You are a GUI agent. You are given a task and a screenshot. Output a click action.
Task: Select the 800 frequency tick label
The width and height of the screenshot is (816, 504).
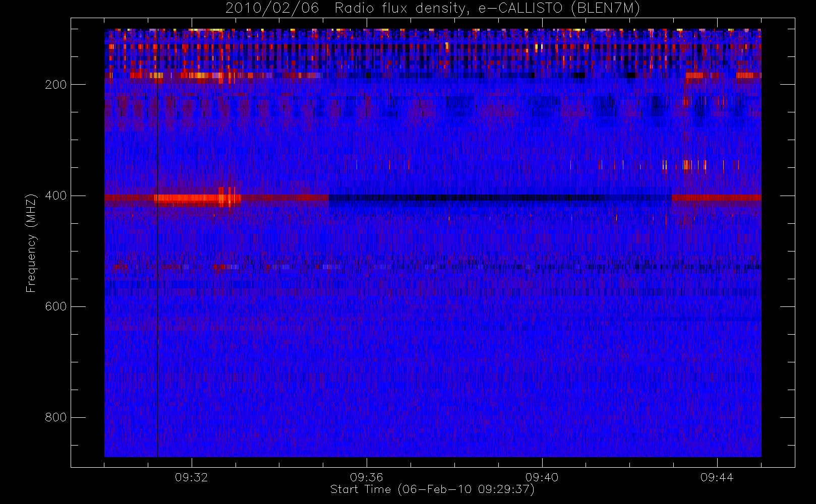point(56,417)
